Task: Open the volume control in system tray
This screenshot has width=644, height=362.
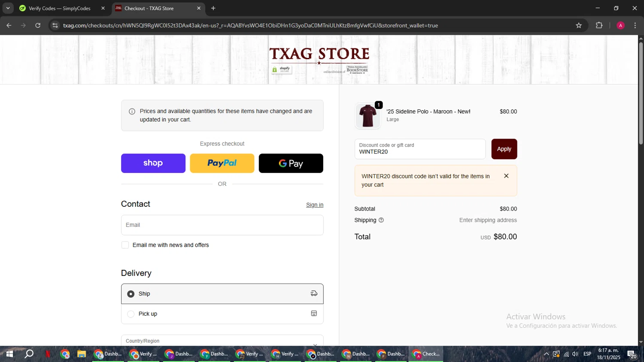Action: 575,354
